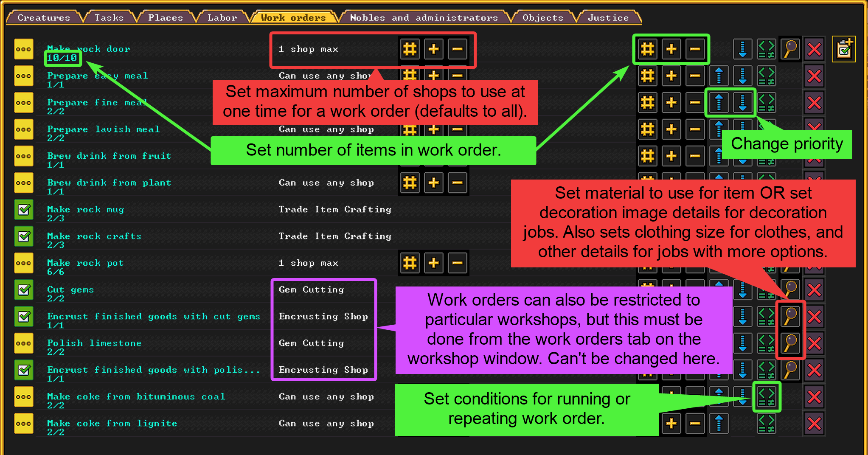Toggle the Make rock crafts checkmark
This screenshot has width=868, height=455.
24,236
